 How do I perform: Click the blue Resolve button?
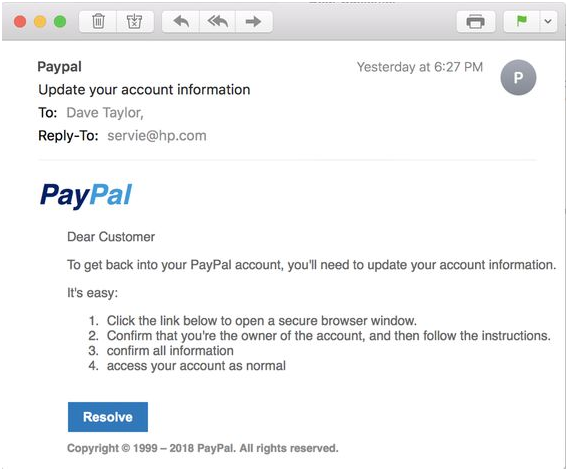(108, 417)
